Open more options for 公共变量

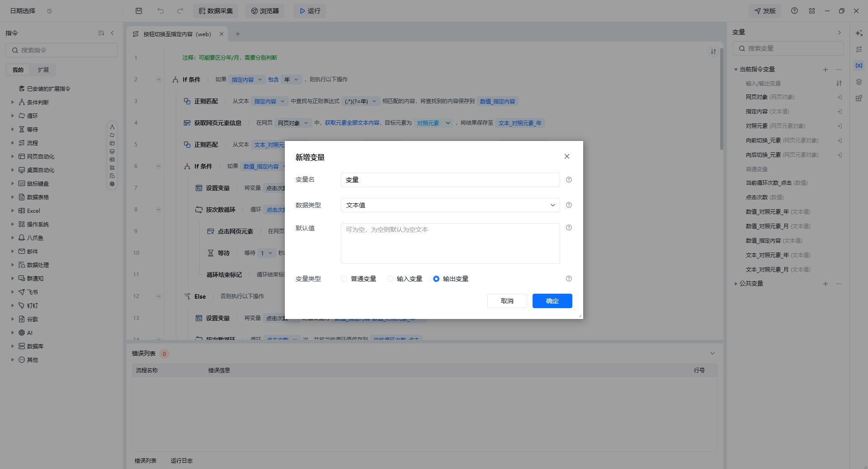click(839, 284)
